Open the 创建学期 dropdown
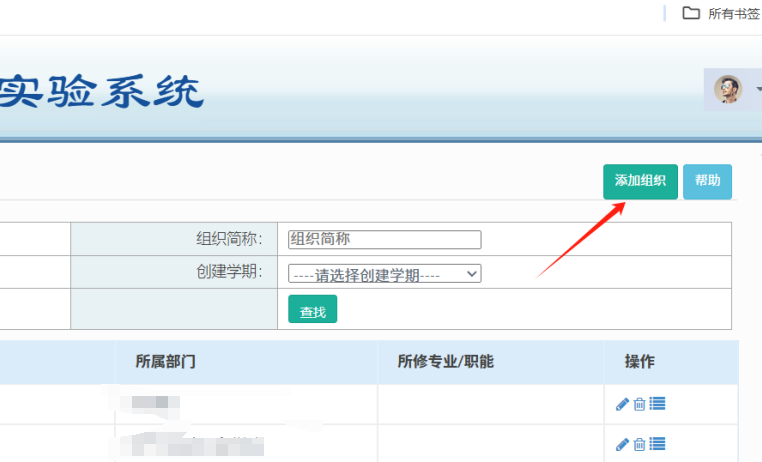Screen dimensions: 762x462 (x=384, y=274)
